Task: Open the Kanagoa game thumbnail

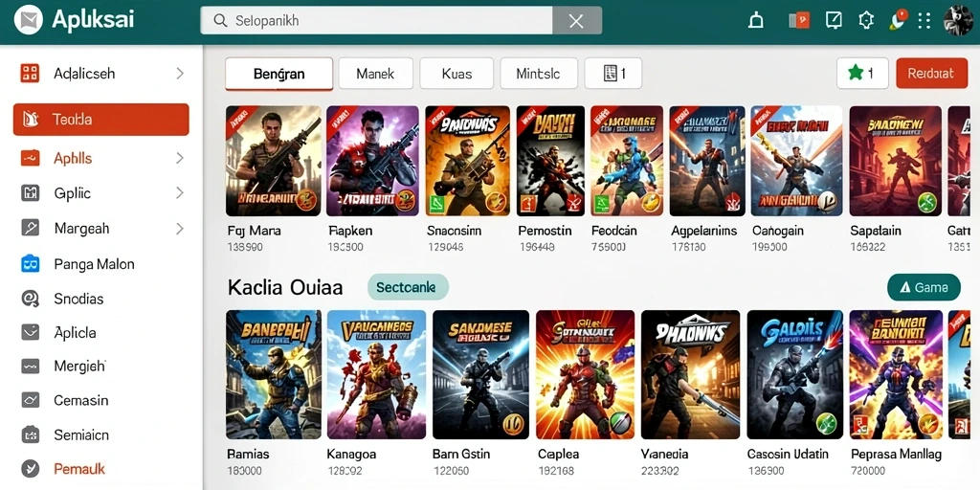Action: click(x=376, y=374)
